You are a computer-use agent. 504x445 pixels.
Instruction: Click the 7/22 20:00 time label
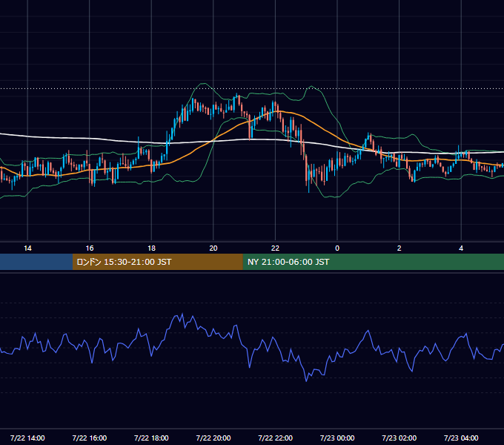(213, 438)
